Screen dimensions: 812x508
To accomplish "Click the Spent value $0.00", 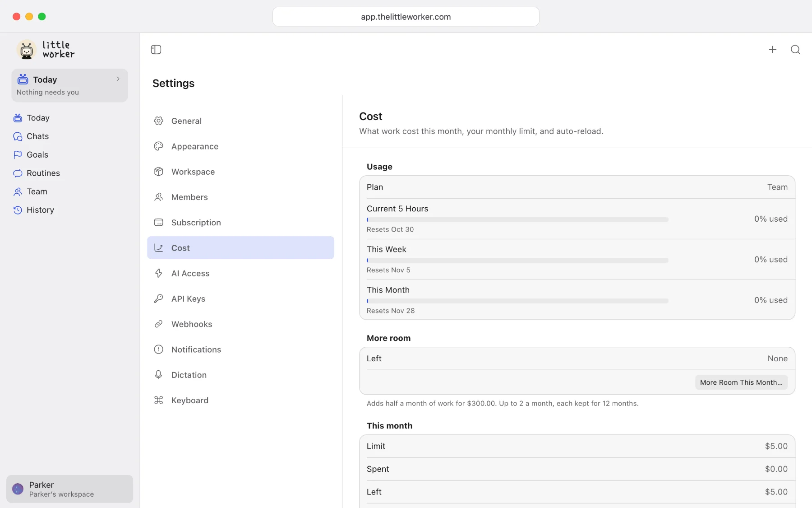I will pyautogui.click(x=776, y=469).
